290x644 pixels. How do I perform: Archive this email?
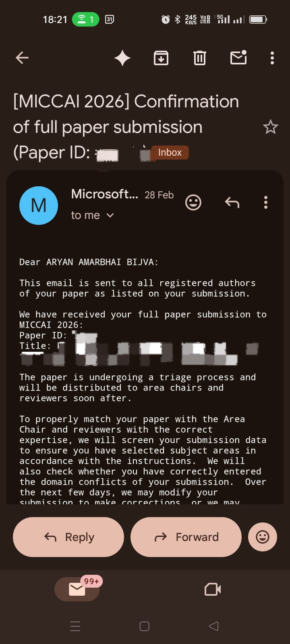click(x=161, y=58)
